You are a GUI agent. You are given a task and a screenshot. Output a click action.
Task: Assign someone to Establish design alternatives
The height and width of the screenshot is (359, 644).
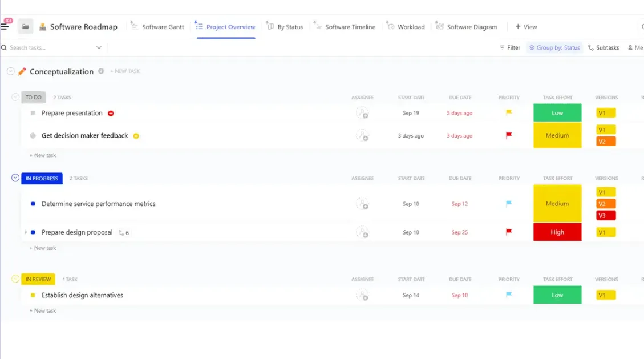pos(362,295)
